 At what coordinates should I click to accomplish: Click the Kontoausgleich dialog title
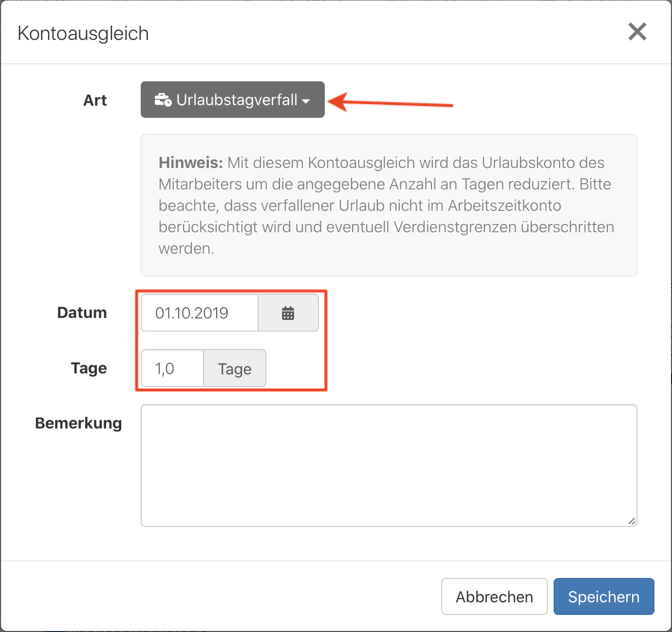point(83,34)
